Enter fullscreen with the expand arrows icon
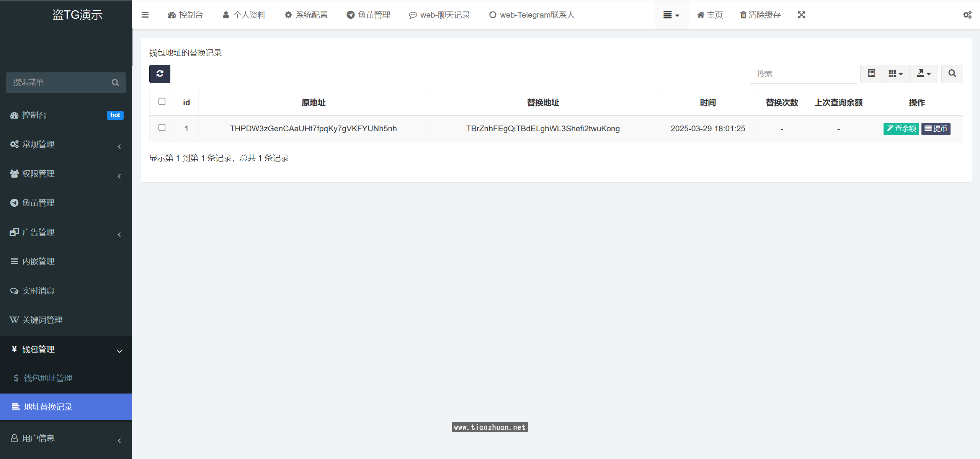This screenshot has width=980, height=459. (801, 15)
